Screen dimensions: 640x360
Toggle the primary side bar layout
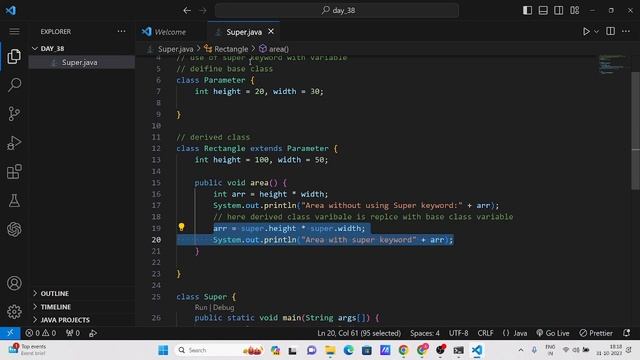coord(527,10)
